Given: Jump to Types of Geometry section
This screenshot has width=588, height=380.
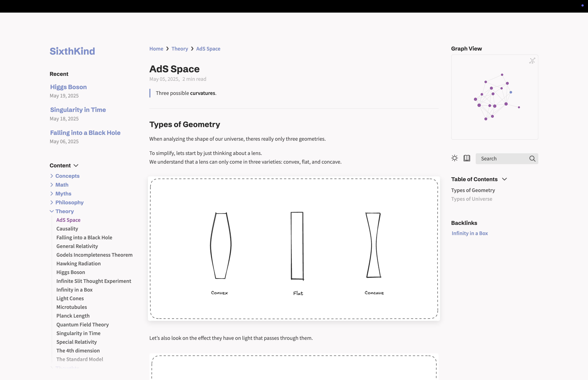Looking at the screenshot, I should point(473,190).
